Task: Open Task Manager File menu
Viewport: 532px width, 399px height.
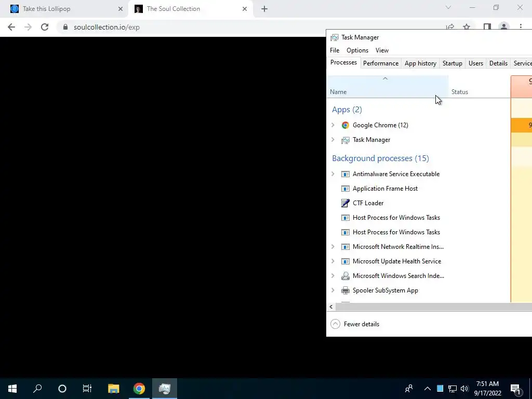Action: pyautogui.click(x=335, y=50)
